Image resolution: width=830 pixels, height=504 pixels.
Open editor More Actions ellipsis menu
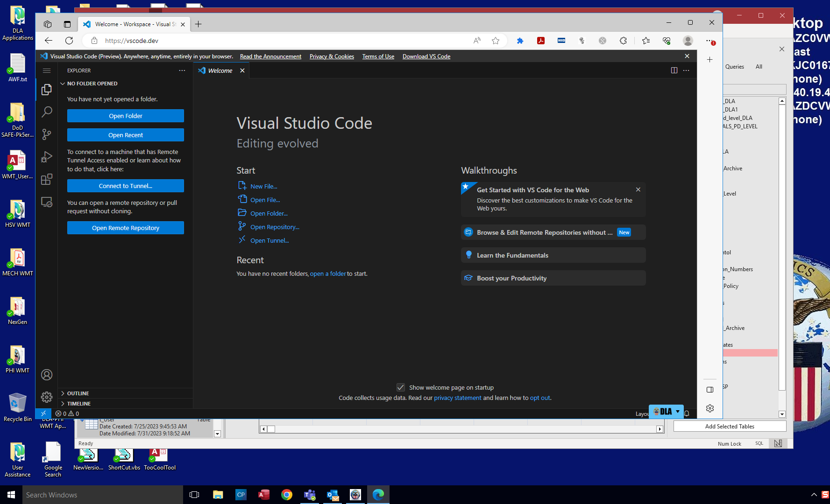point(686,70)
